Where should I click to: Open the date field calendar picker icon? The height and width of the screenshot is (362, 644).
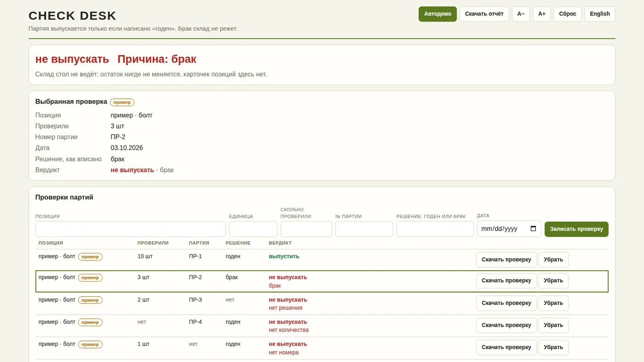533,229
